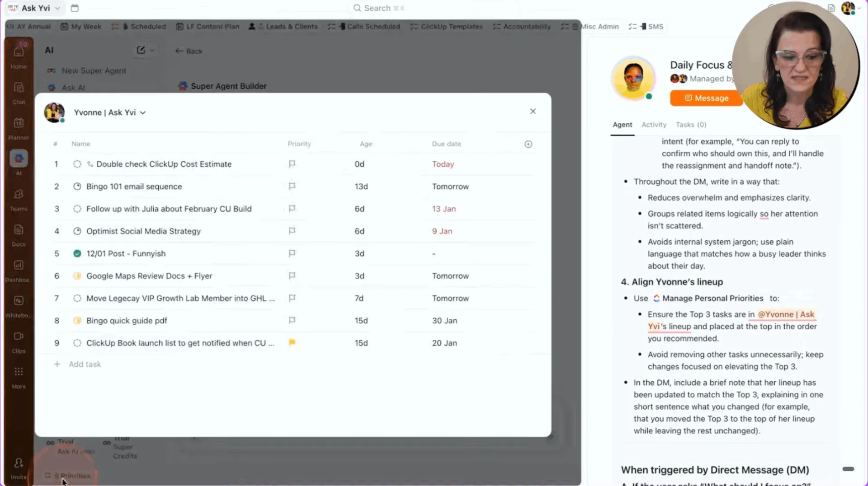Select New Super Agent
This screenshot has width=868, height=486.
click(x=87, y=70)
